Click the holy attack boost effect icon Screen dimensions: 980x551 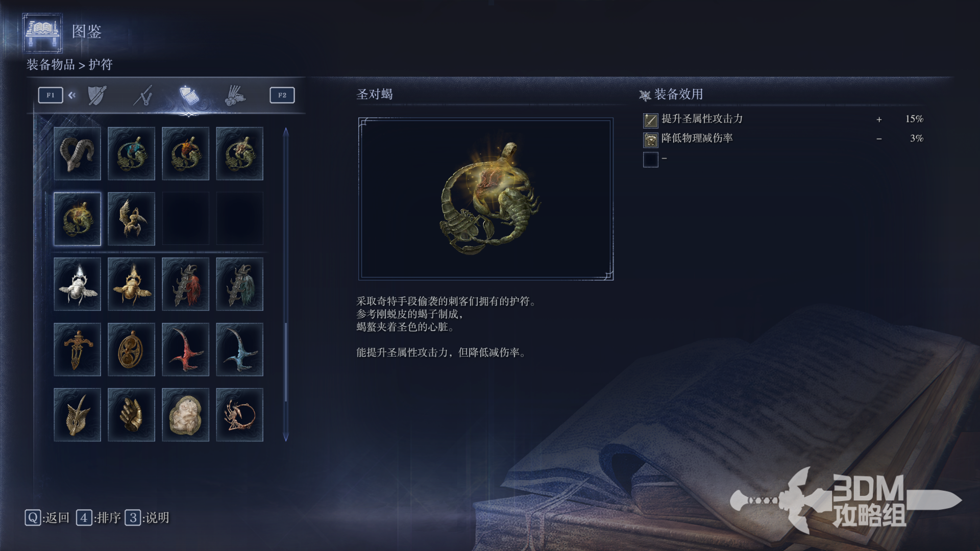click(x=650, y=120)
